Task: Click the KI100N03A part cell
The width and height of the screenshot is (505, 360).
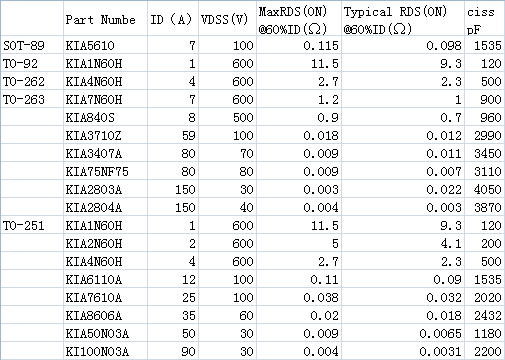Action: pos(105,351)
